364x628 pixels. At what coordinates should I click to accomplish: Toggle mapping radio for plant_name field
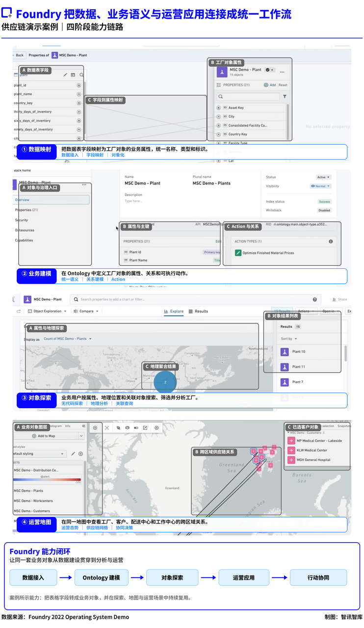(x=78, y=94)
